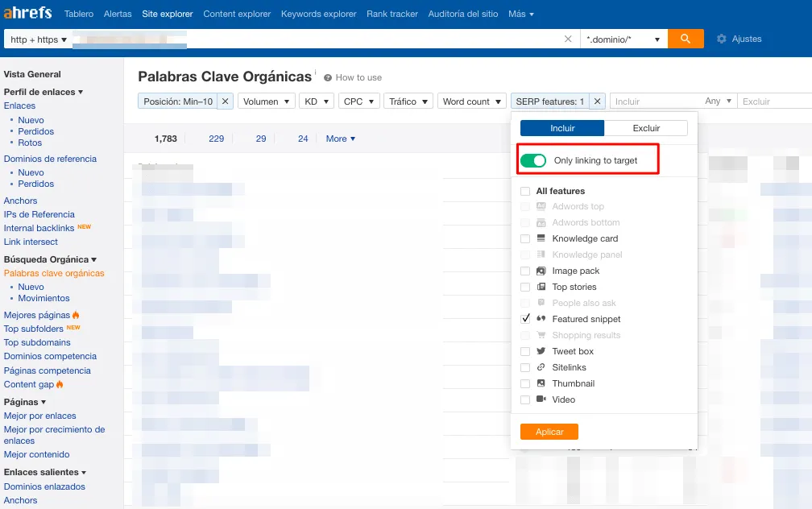The height and width of the screenshot is (509, 812).
Task: Click the Tweet box bird icon
Action: click(x=541, y=351)
